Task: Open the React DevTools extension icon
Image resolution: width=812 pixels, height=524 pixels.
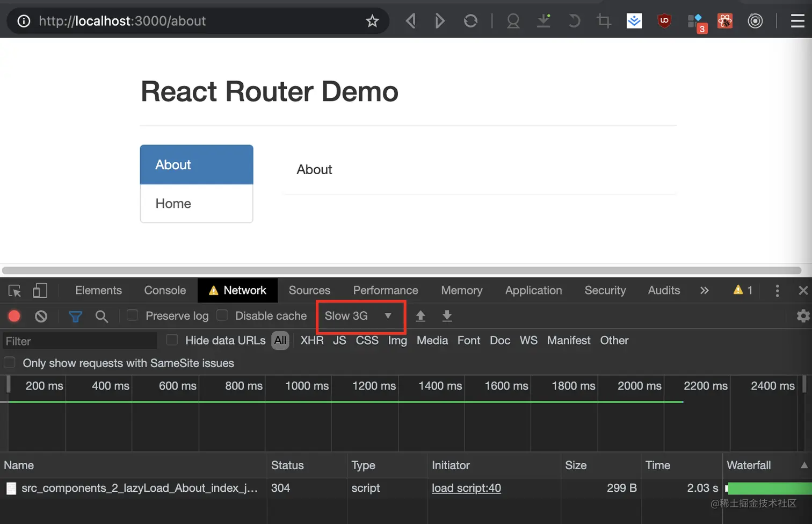Action: point(725,21)
